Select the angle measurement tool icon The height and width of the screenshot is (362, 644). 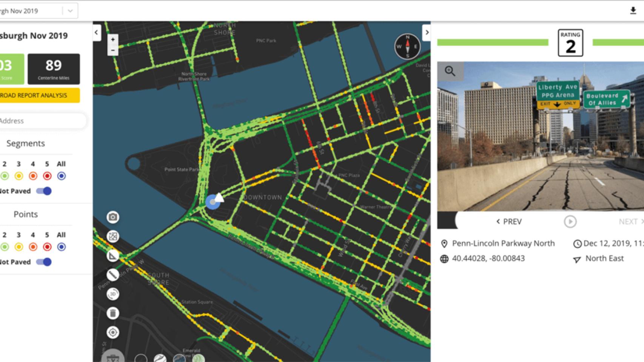click(x=112, y=255)
